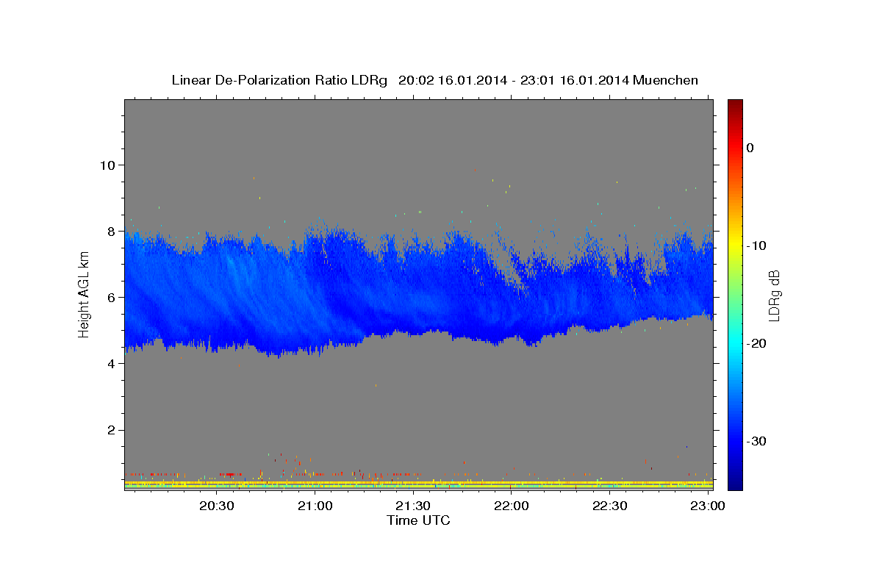Click the height label 10 on the y-axis
Screen dimensions: 882x588
click(109, 165)
